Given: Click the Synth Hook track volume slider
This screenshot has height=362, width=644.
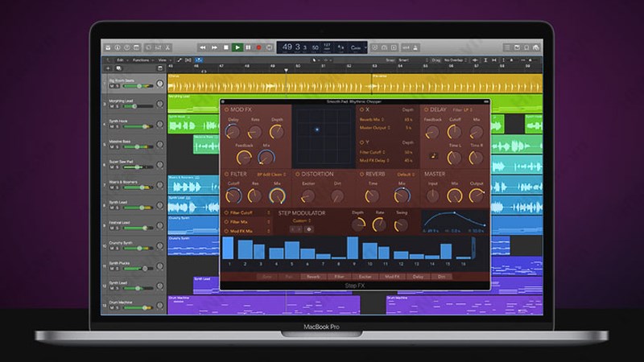Looking at the screenshot, I should [138, 126].
